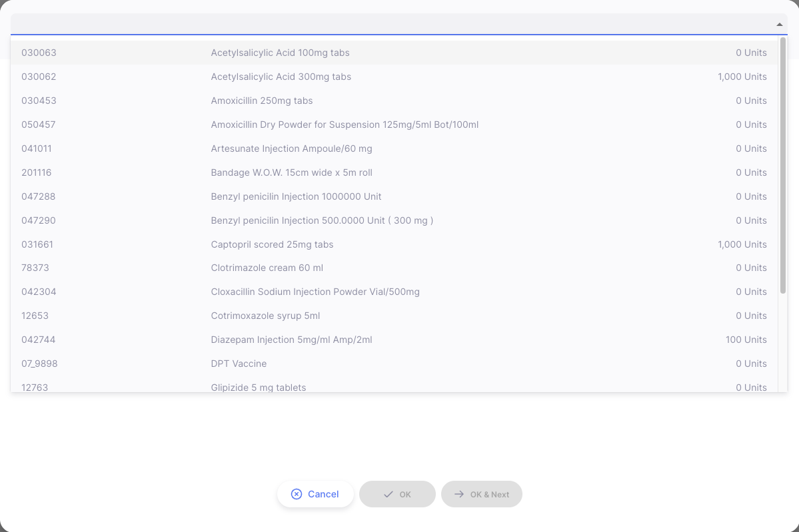
Task: Click the OK & Next arrow button
Action: (482, 494)
